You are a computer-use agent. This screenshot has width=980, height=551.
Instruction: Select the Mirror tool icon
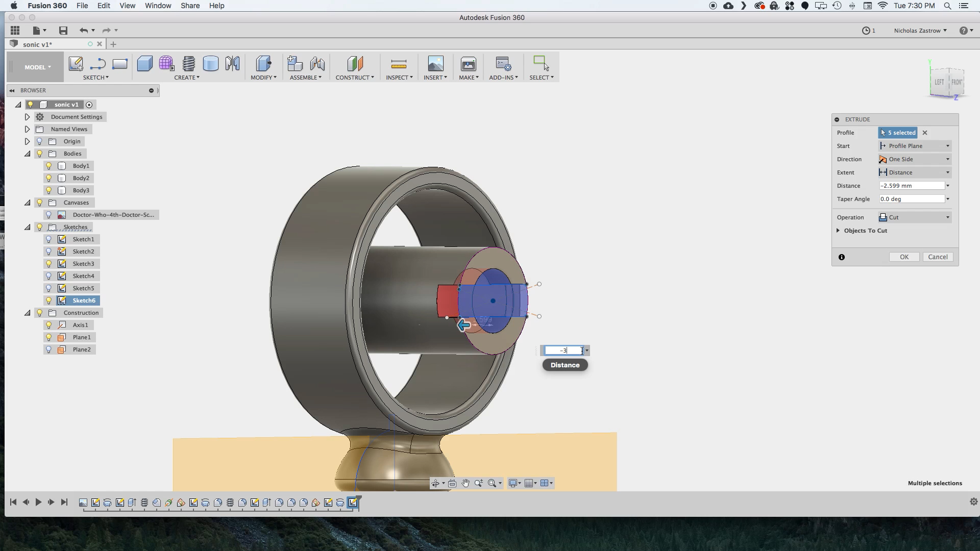pos(232,64)
